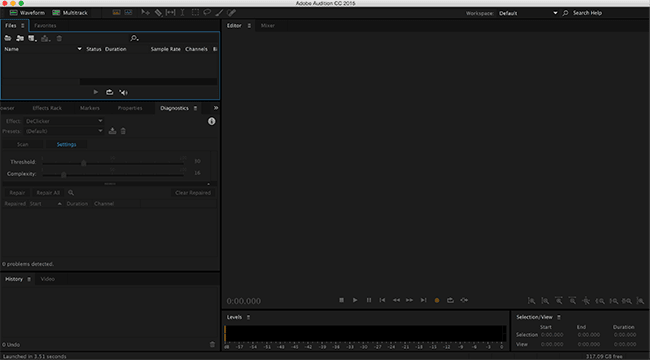The width and height of the screenshot is (650, 360).
Task: Click the Settings button in Diagnostics
Action: [x=66, y=144]
